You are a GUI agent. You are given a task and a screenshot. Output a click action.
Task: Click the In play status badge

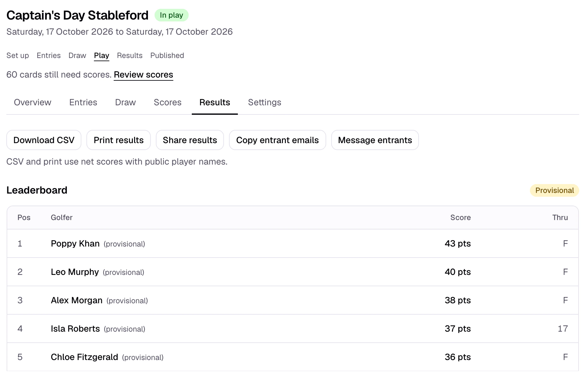pyautogui.click(x=172, y=15)
